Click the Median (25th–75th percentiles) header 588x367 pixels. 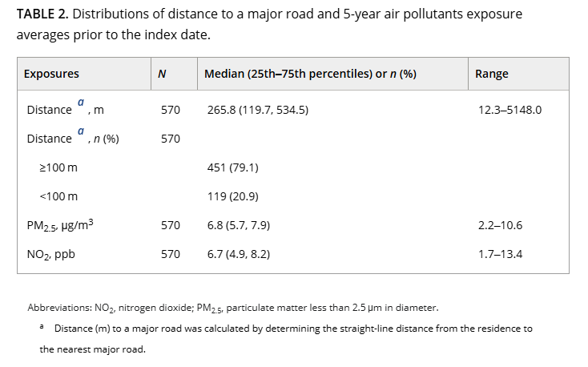(x=310, y=74)
